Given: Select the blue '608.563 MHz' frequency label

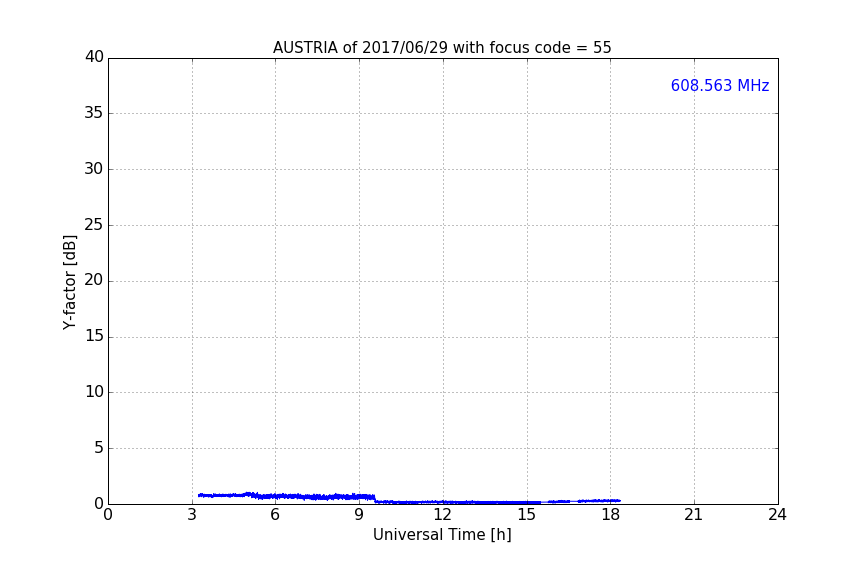Looking at the screenshot, I should (x=720, y=86).
